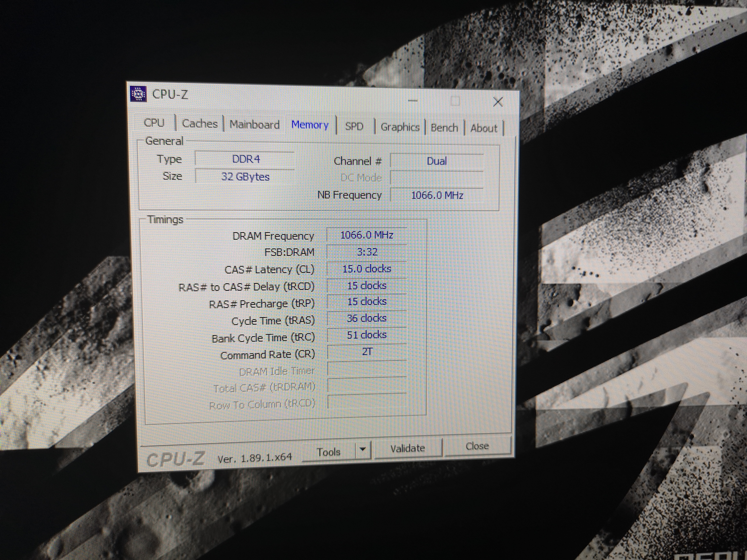Screen dimensions: 747x560
Task: Open the Caches tab
Action: 200,124
